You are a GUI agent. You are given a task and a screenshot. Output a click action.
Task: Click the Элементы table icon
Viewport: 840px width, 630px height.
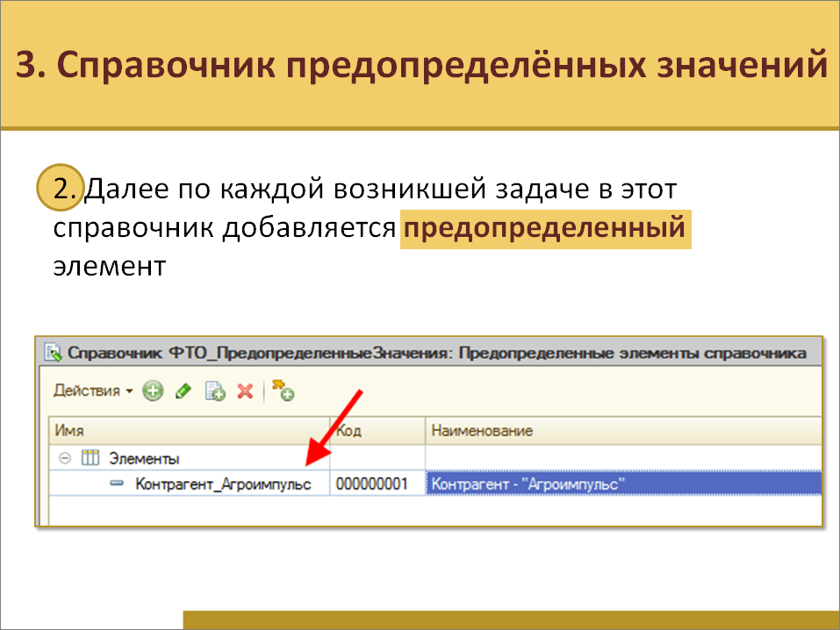[x=90, y=457]
